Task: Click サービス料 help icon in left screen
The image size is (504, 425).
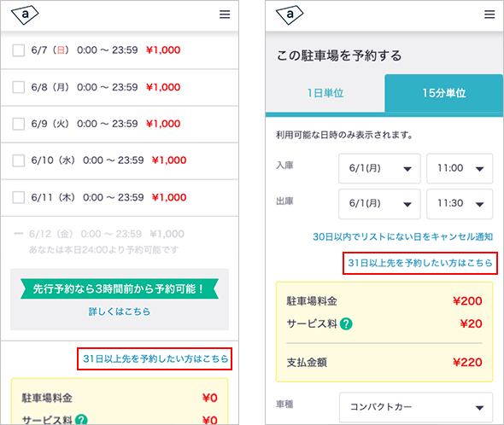Action: [x=81, y=420]
